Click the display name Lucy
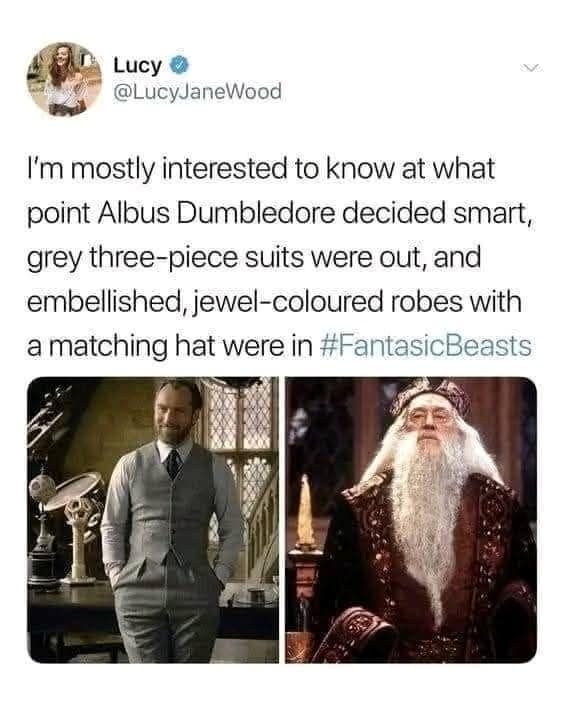 [x=137, y=65]
